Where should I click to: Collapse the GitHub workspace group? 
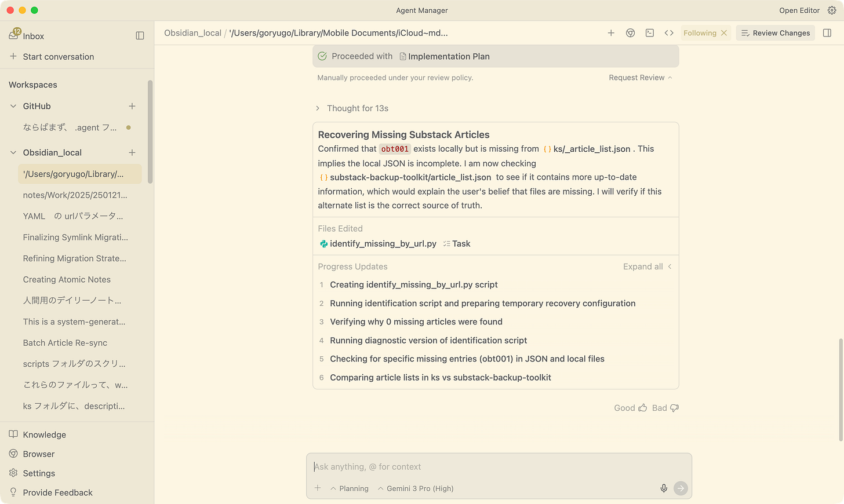tap(13, 106)
